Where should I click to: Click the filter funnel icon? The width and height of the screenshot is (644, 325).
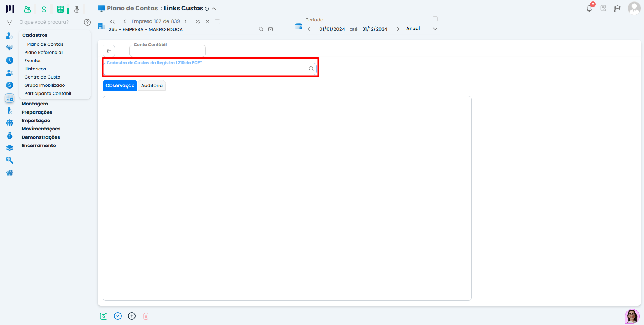tap(10, 22)
